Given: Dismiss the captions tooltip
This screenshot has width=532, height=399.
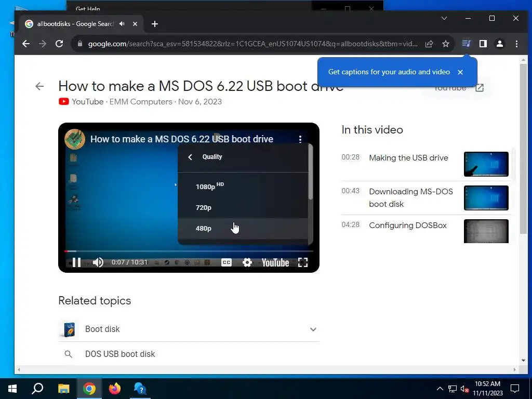Looking at the screenshot, I should [460, 72].
